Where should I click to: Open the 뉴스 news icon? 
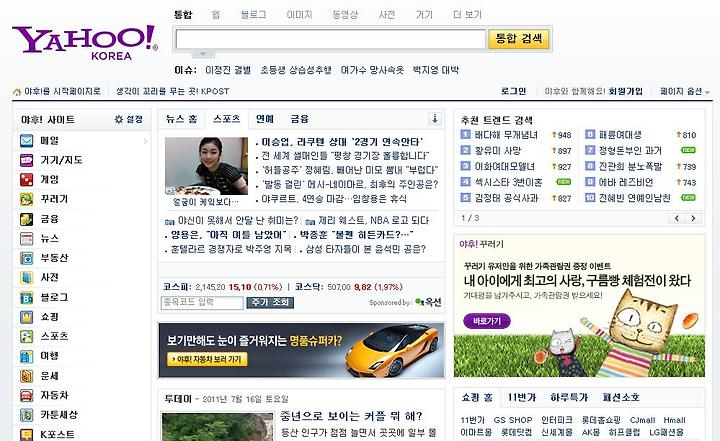pyautogui.click(x=27, y=238)
